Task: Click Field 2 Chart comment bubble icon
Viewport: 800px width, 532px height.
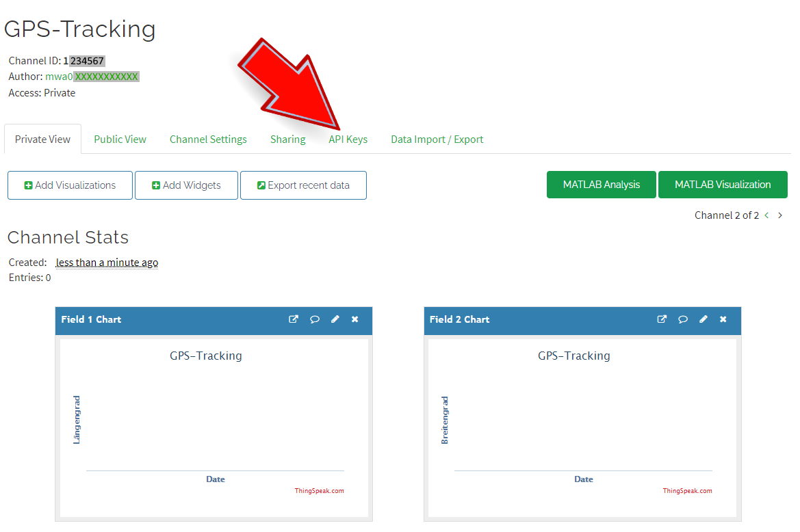Action: (683, 319)
